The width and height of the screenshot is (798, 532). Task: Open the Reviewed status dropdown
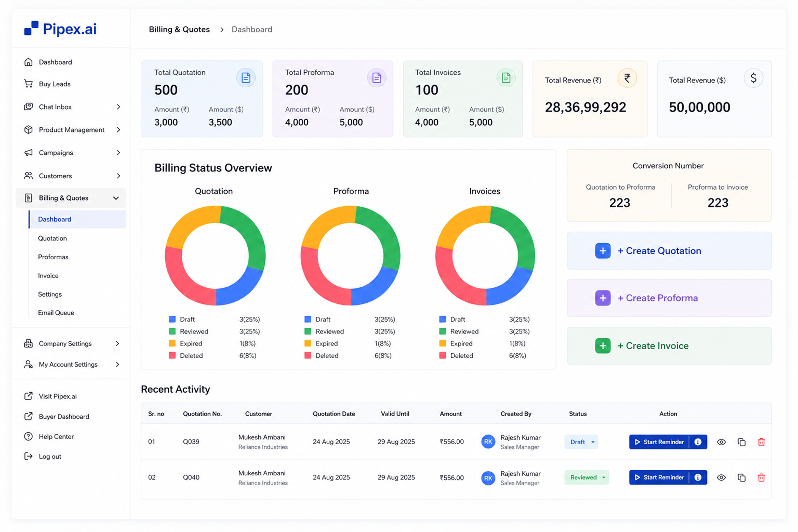point(587,477)
